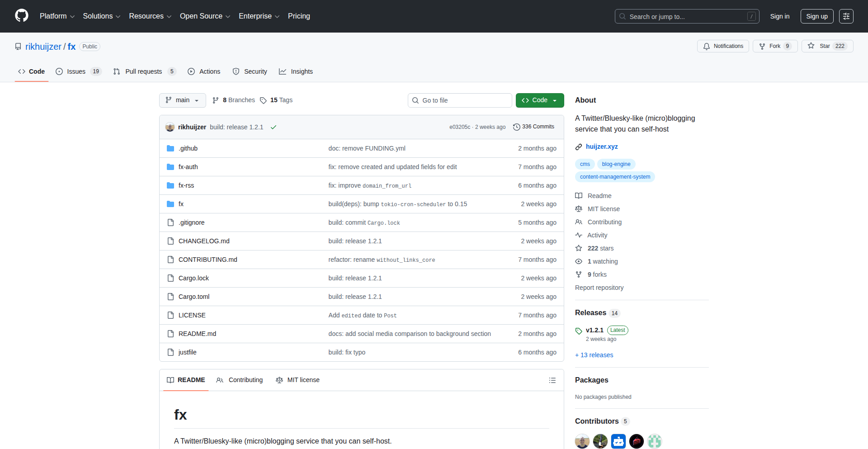
Task: Click the commit history clock icon
Action: [517, 127]
